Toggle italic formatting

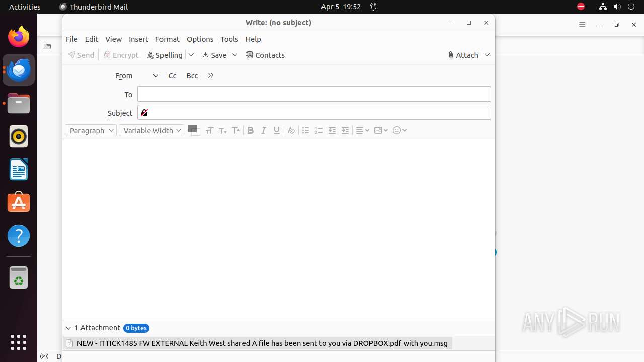pyautogui.click(x=263, y=130)
